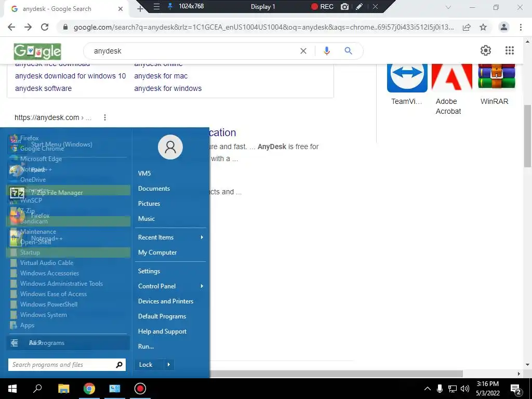Go back to the previous page in Chrome
The height and width of the screenshot is (399, 532).
(x=11, y=27)
